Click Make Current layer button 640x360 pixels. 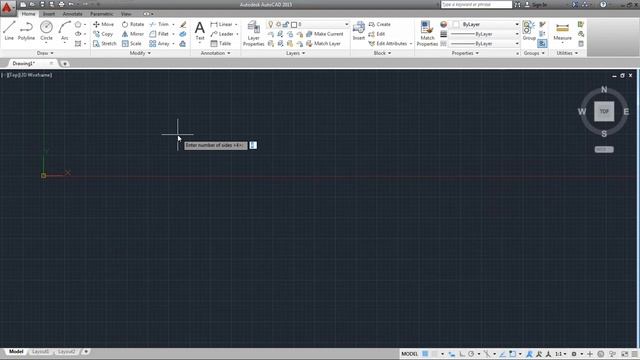tap(324, 34)
